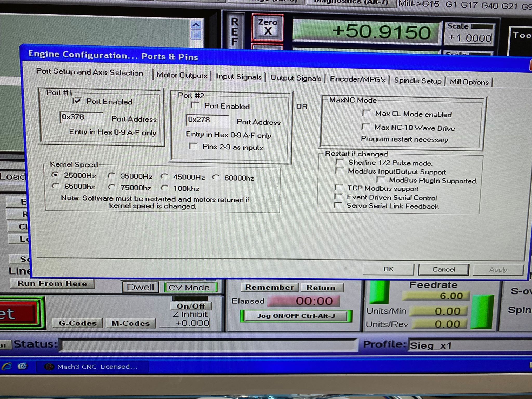Enable Sherline 1/2 Pulse mode

coord(339,162)
